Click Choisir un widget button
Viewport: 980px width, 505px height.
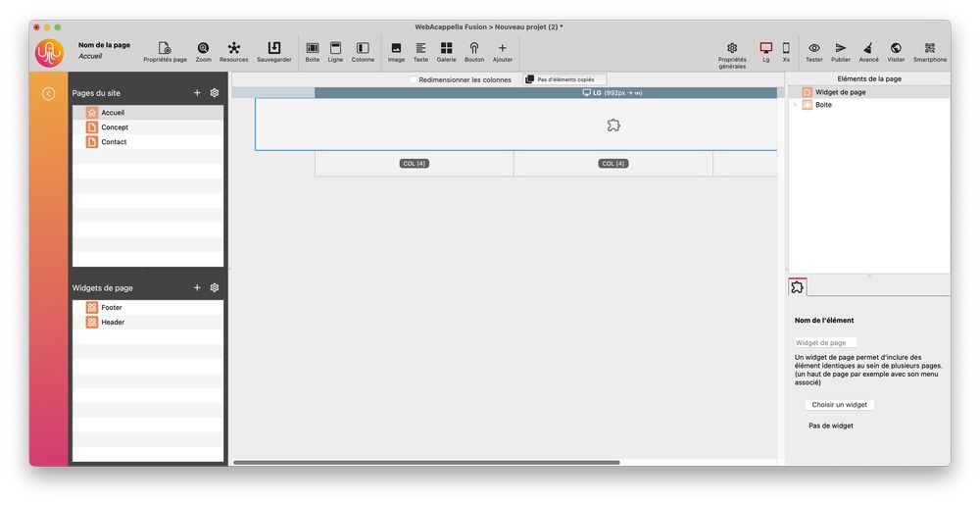pyautogui.click(x=840, y=404)
